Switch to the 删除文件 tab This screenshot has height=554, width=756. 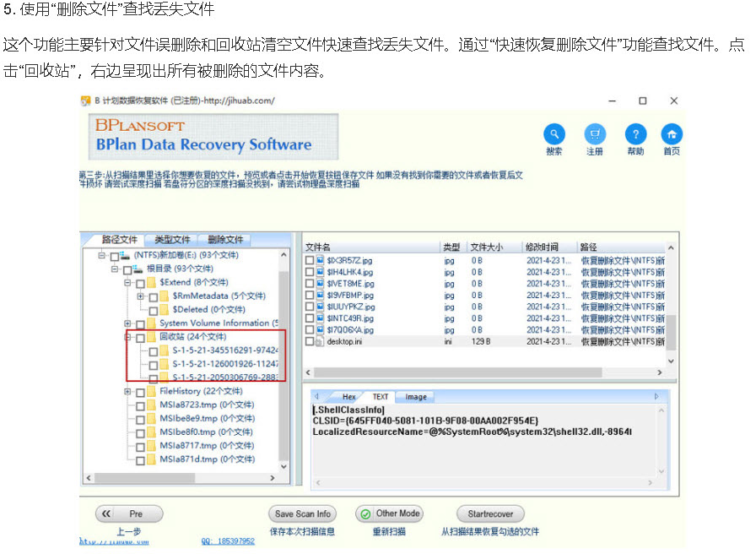(225, 239)
